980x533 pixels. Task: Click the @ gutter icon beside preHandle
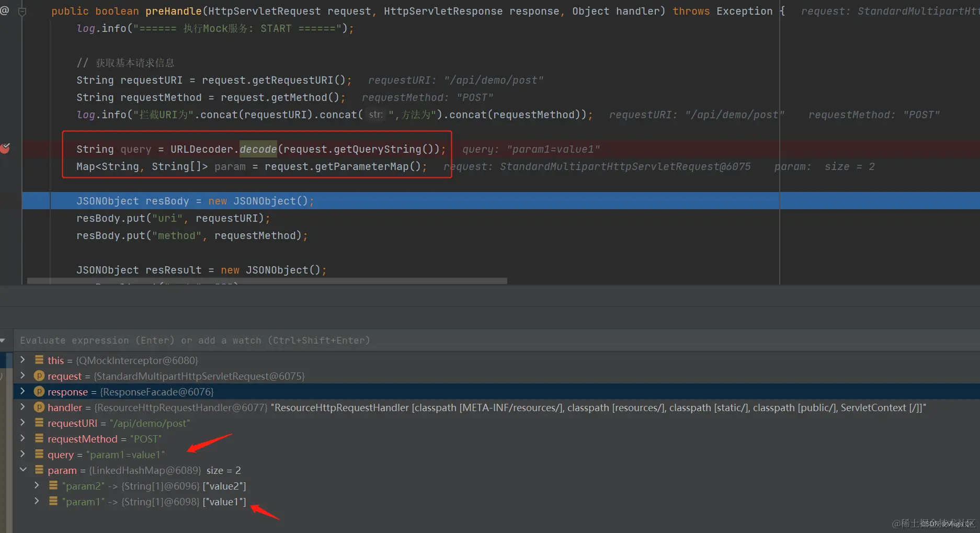click(5, 10)
